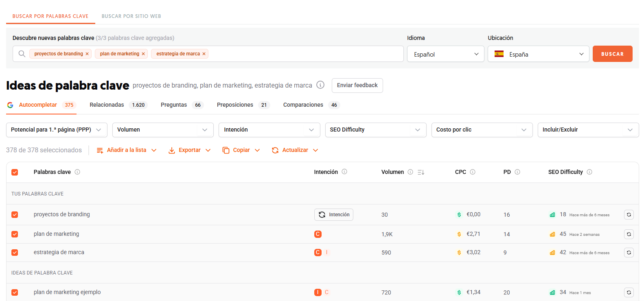
Task: Click the Enviar feedback button
Action: coord(357,86)
